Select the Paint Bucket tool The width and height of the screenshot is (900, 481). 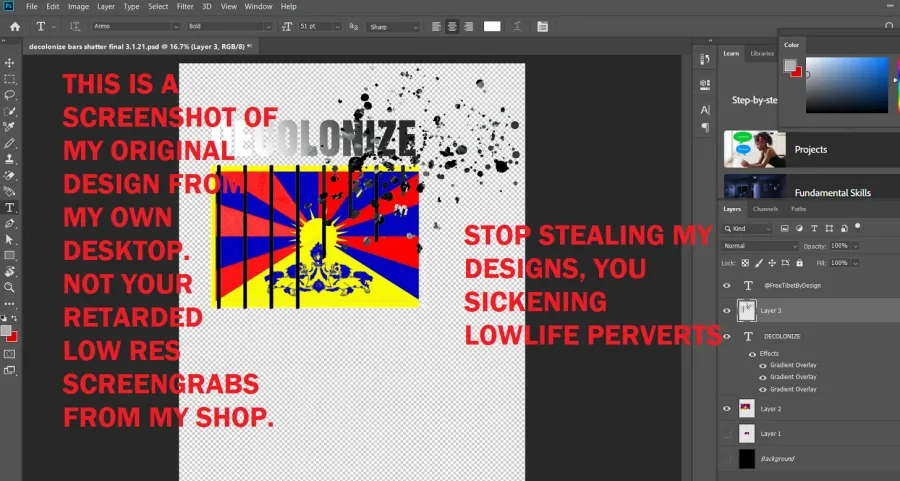click(10, 192)
